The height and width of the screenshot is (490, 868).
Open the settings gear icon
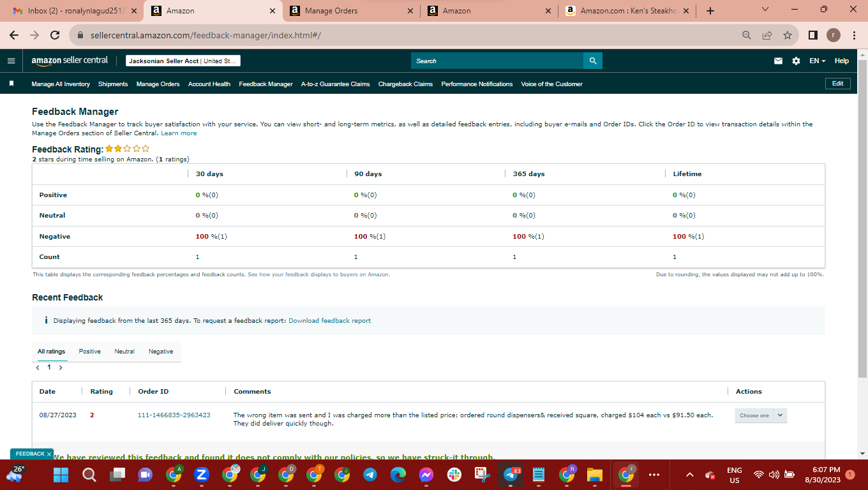[x=796, y=61]
